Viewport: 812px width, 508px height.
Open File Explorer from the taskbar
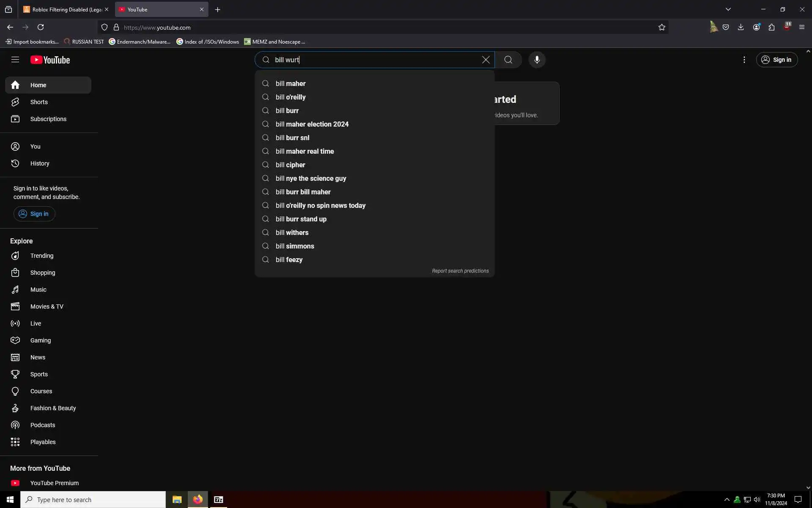pos(177,500)
